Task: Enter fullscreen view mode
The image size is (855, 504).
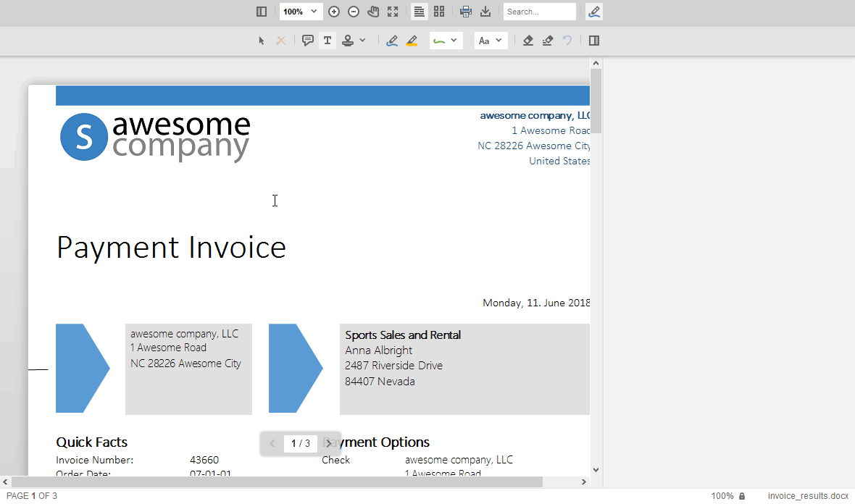Action: (x=393, y=12)
